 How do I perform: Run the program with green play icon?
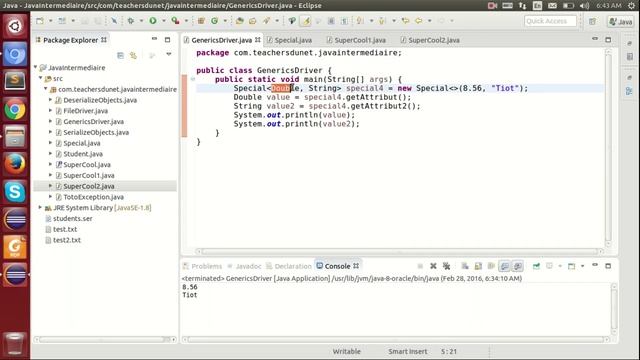click(153, 20)
